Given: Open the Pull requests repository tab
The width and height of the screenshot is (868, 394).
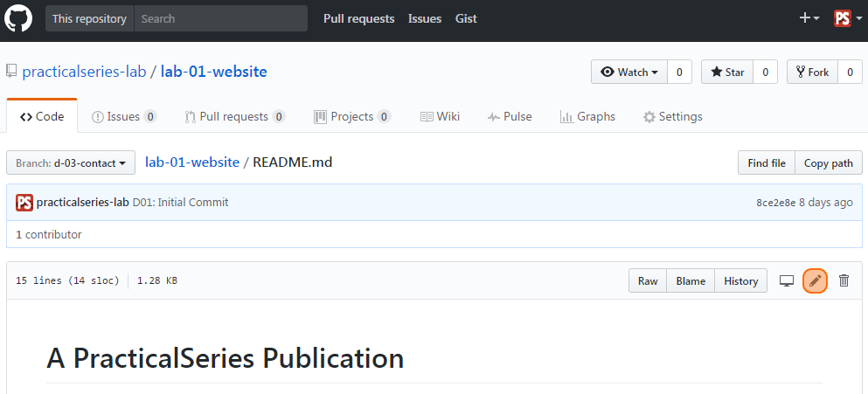Looking at the screenshot, I should click(x=235, y=116).
